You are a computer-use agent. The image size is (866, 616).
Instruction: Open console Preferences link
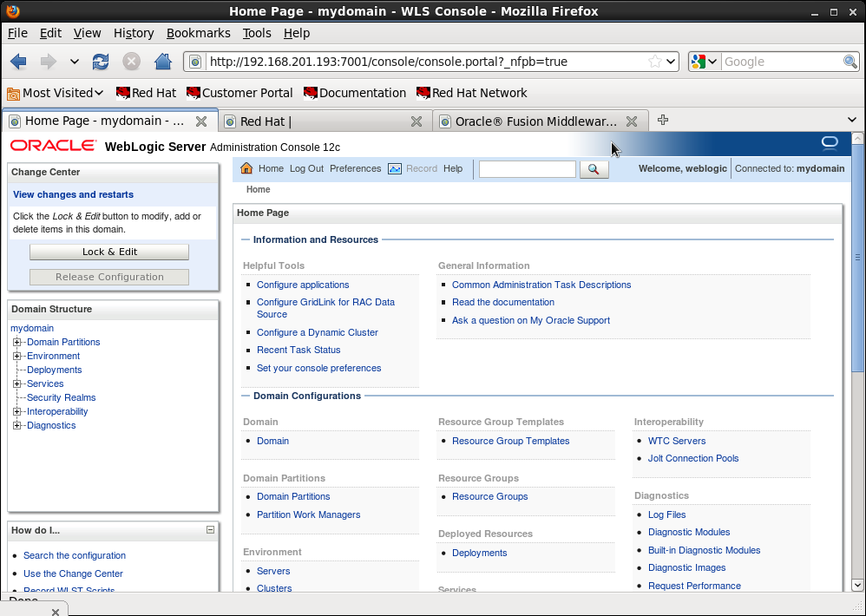tap(355, 168)
